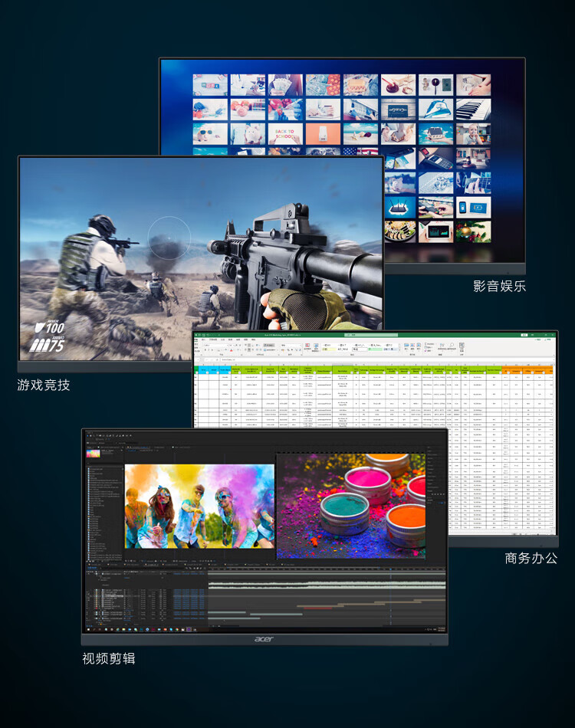Click the circular crosshair in the game
Viewport: 575px width, 728px height.
169,238
